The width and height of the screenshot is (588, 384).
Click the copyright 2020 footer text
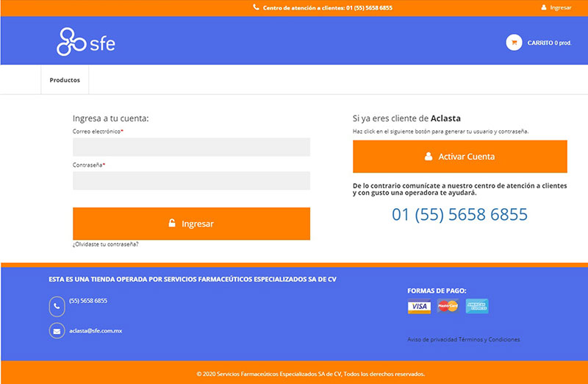(x=310, y=374)
